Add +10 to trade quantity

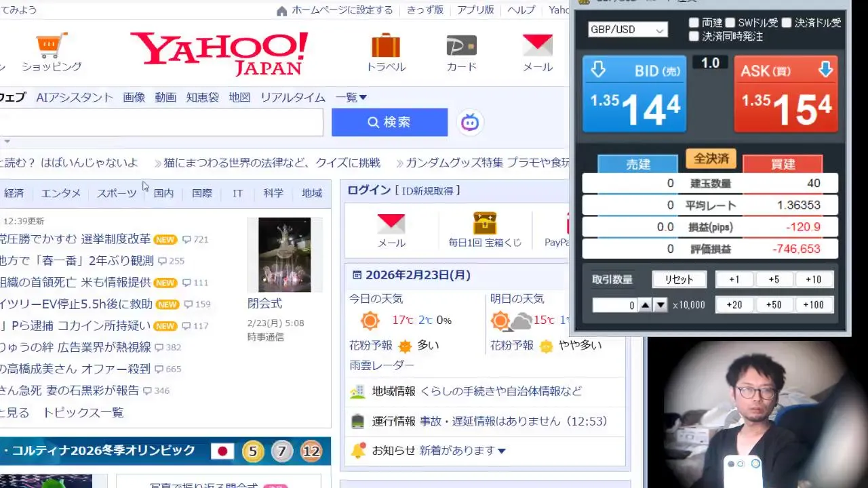point(813,279)
